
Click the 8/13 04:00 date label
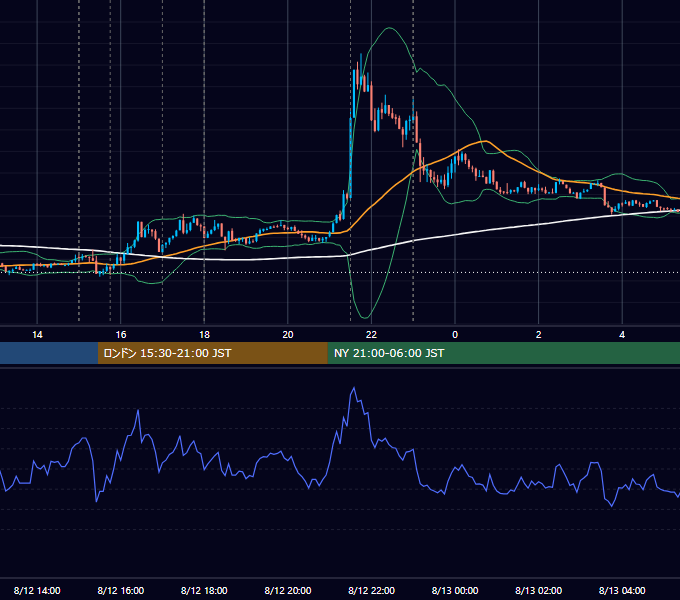click(x=622, y=590)
